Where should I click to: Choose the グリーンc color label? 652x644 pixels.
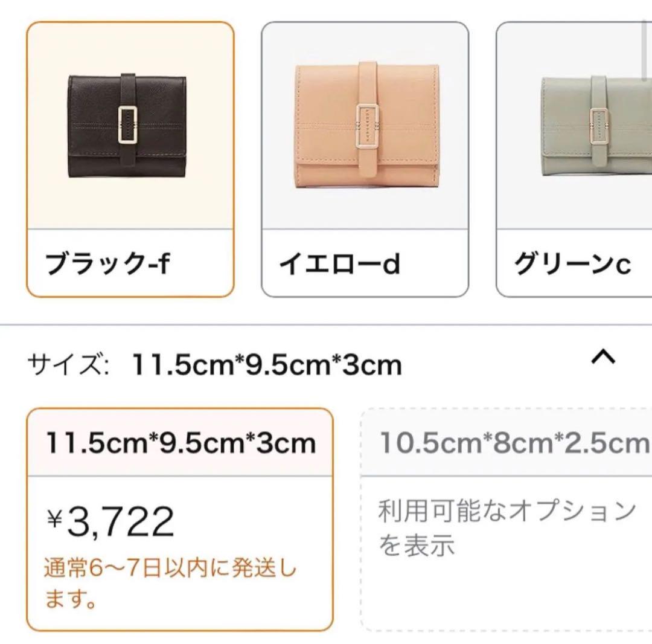(572, 263)
